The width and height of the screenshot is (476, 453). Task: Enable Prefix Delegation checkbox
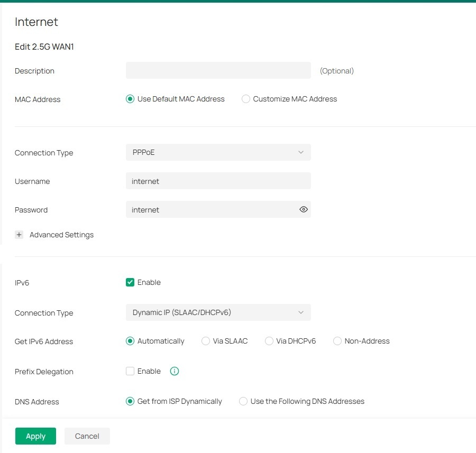[x=130, y=371]
